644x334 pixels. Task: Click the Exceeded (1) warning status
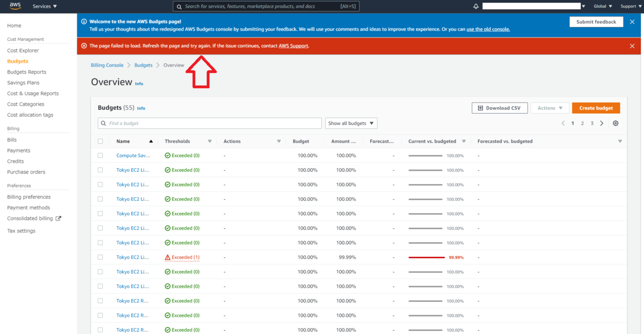tap(182, 257)
